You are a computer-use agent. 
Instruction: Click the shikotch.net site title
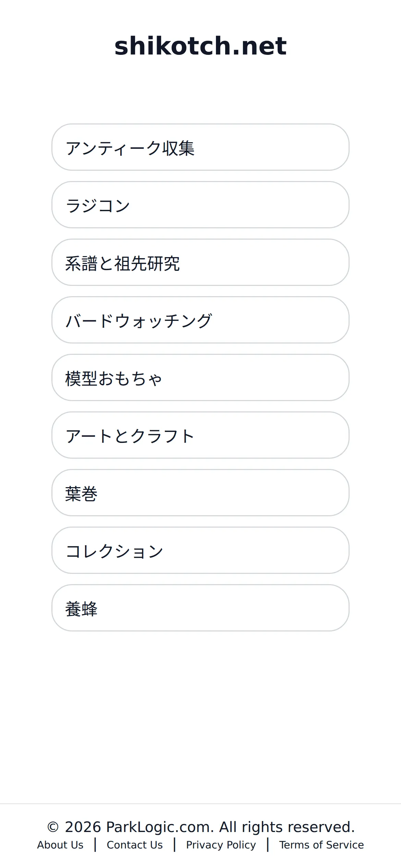[x=200, y=46]
